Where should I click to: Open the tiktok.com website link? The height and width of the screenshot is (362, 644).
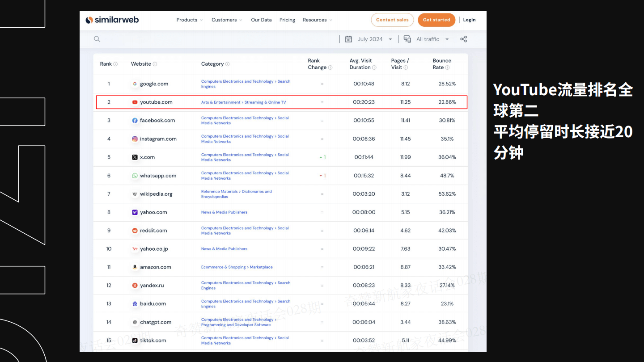(x=153, y=340)
